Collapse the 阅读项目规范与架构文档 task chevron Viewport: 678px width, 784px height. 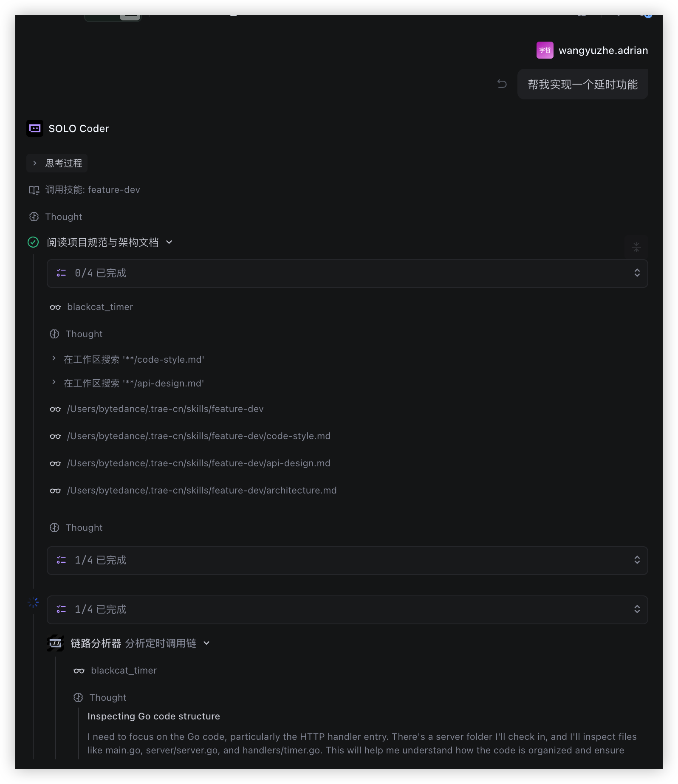point(169,242)
